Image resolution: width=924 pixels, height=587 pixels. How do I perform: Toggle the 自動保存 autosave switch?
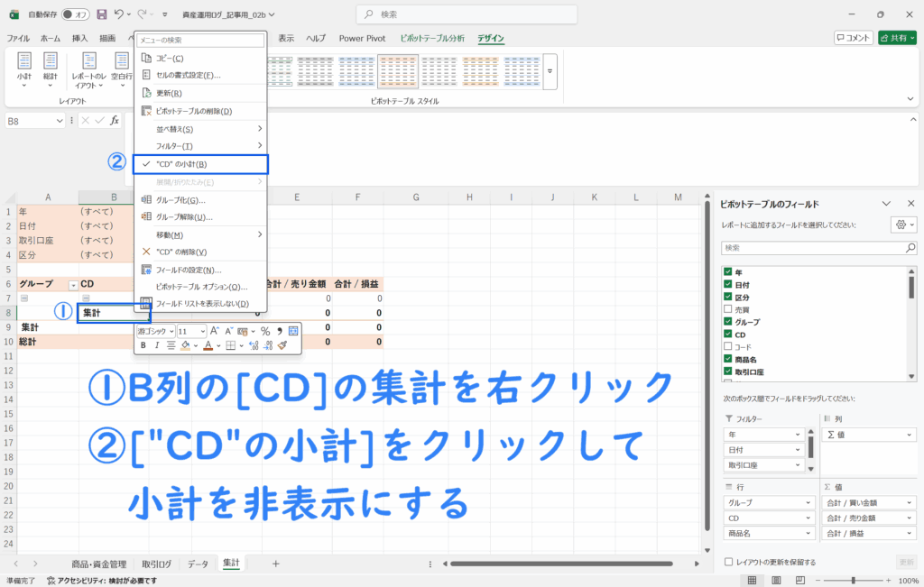(75, 15)
